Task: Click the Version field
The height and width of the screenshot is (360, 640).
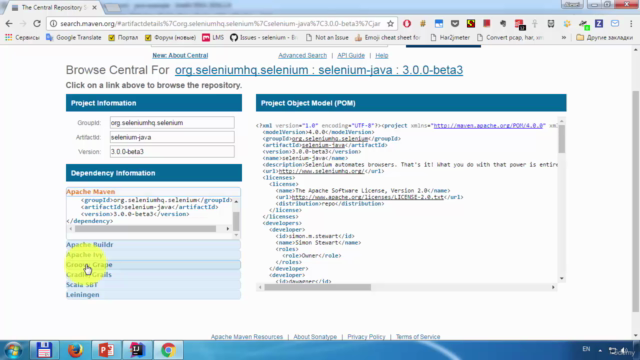Action: [x=172, y=151]
